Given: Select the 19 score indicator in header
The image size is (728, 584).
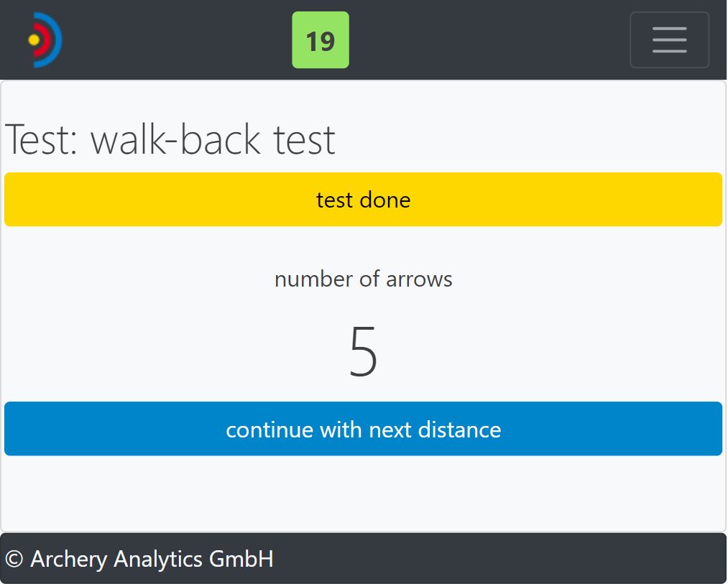Looking at the screenshot, I should tap(321, 40).
